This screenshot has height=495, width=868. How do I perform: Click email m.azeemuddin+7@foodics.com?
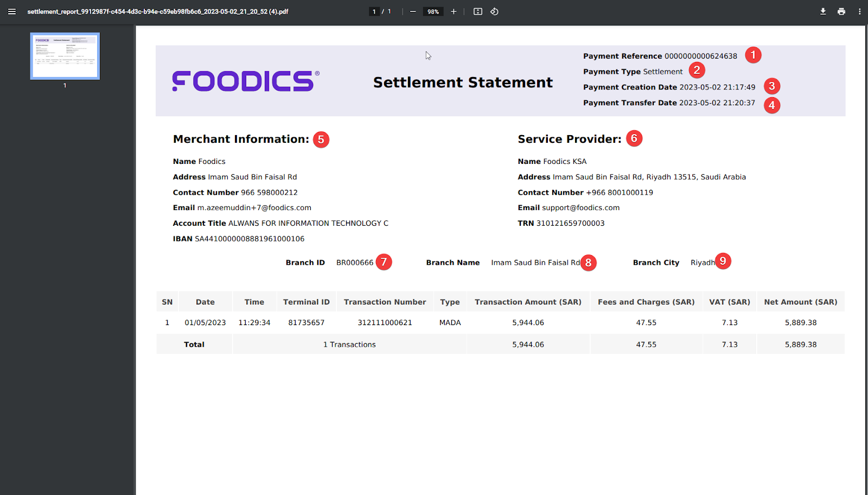254,208
